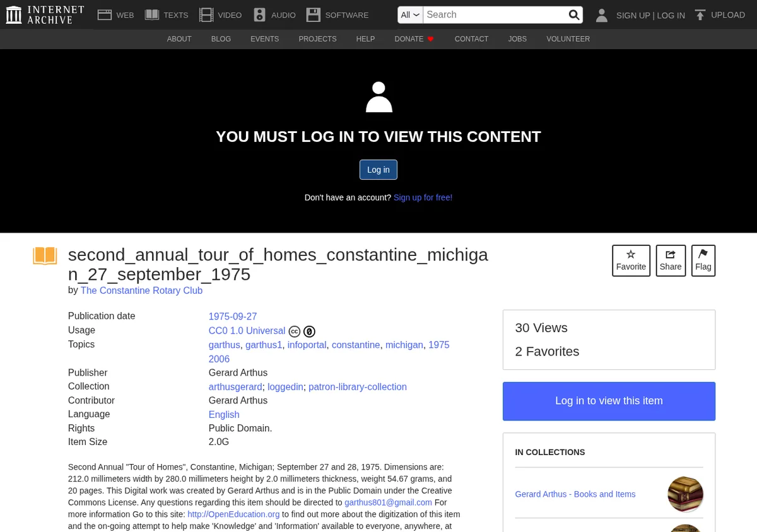Click the 1975-09-27 publication date link

pos(233,316)
